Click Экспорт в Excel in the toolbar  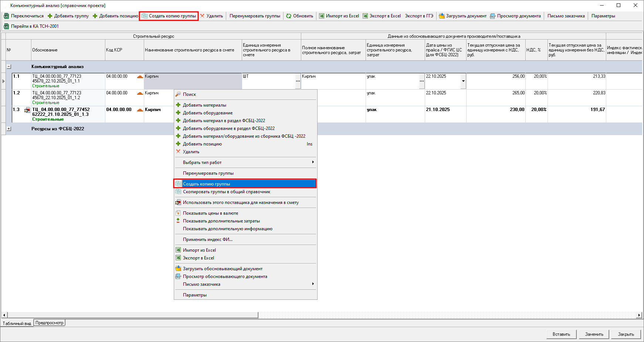[382, 16]
